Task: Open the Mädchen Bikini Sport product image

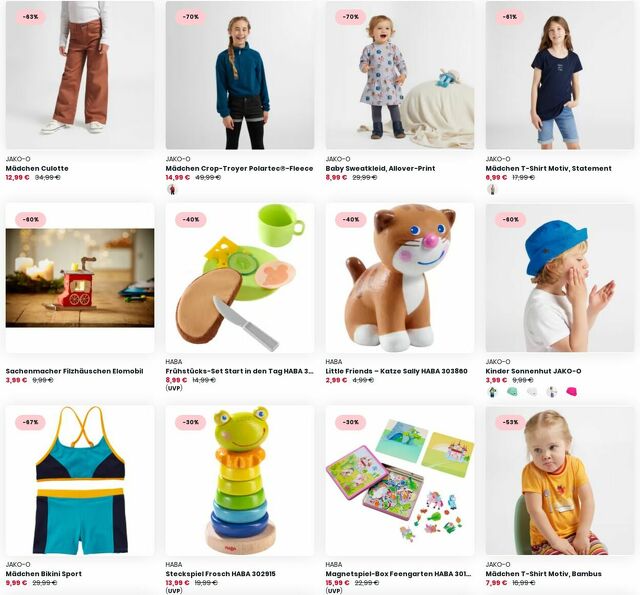Action: [x=80, y=481]
